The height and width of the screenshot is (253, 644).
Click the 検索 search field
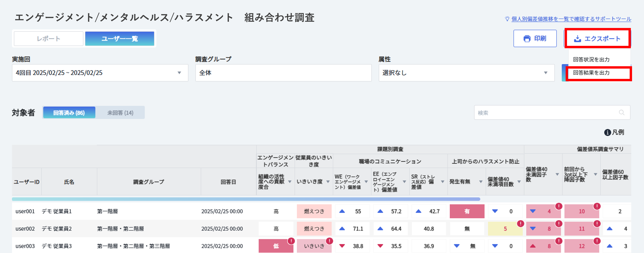pos(552,112)
